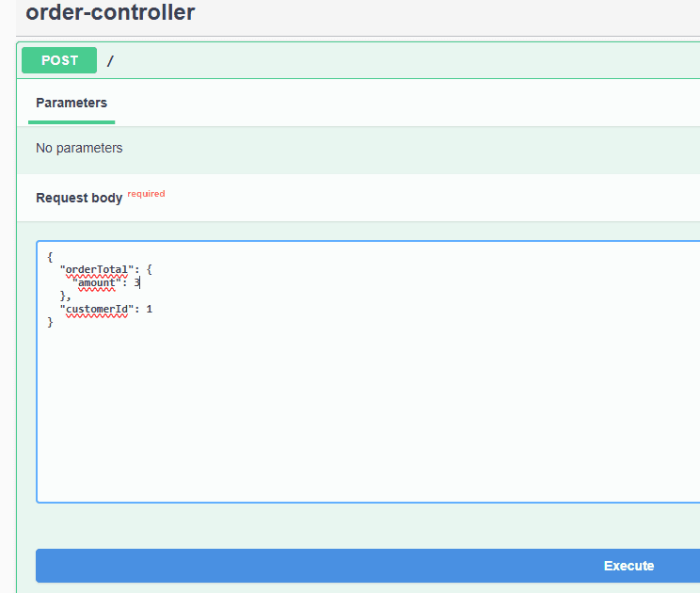The image size is (700, 593).
Task: Click the green POST method badge
Action: coord(59,60)
